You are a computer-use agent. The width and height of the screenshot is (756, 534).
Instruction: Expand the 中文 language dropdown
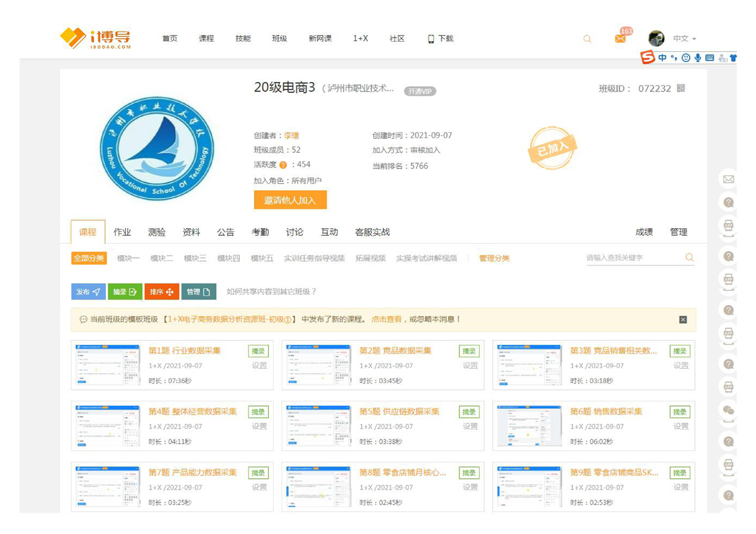685,39
